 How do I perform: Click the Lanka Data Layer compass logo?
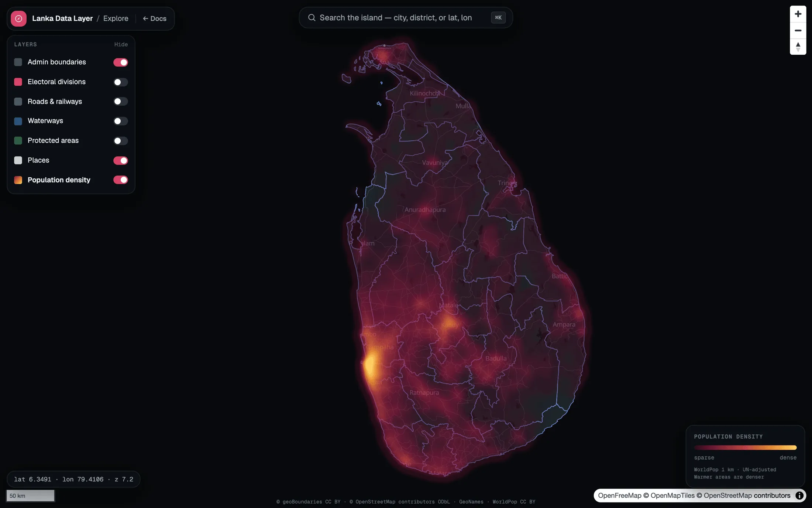click(18, 18)
